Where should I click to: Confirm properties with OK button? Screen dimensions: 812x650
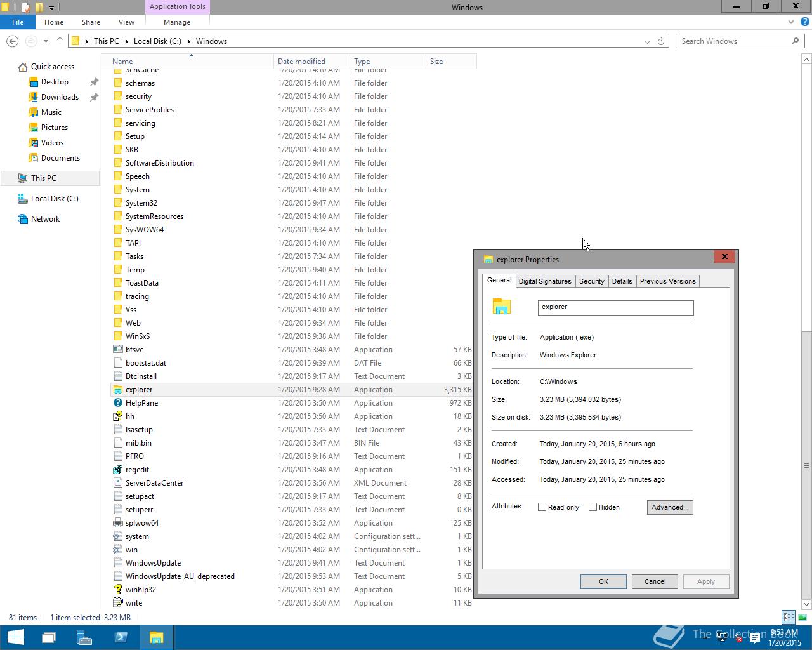(x=603, y=581)
